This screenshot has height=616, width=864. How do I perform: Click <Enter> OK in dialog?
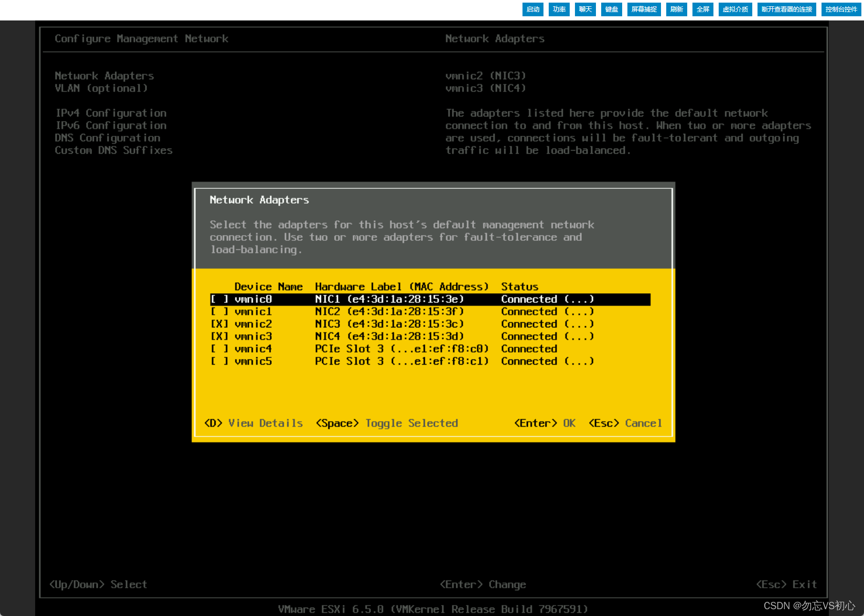pyautogui.click(x=545, y=423)
